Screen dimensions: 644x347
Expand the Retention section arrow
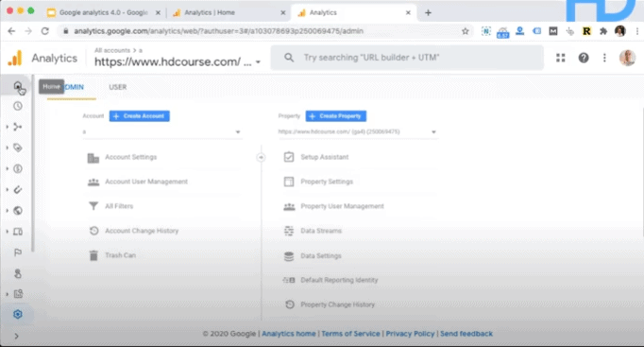click(7, 189)
